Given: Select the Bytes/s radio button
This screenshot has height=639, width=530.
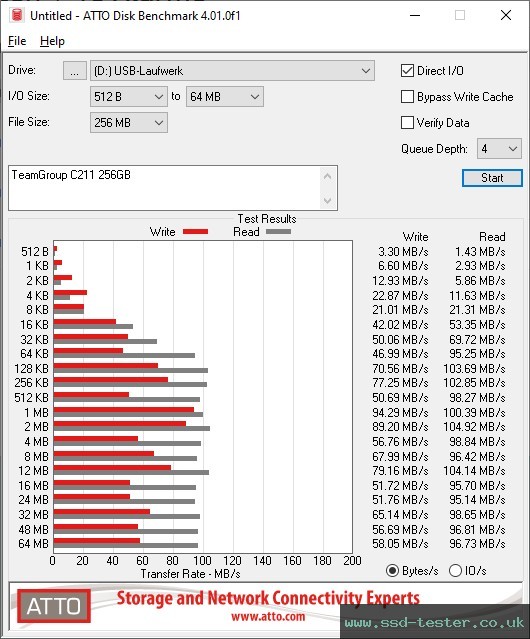Looking at the screenshot, I should point(392,571).
